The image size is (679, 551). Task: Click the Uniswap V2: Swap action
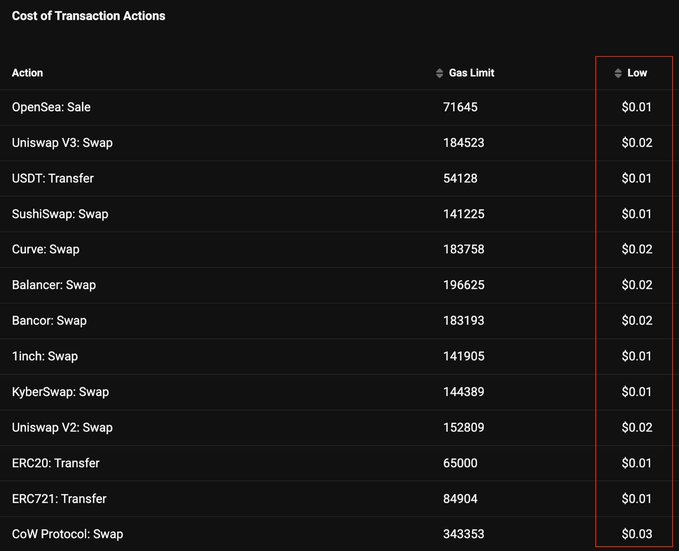pyautogui.click(x=62, y=428)
